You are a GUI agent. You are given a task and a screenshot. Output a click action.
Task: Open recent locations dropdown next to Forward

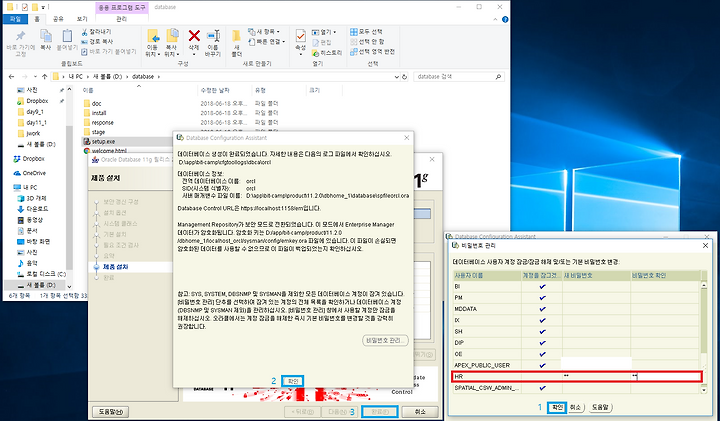click(34, 77)
